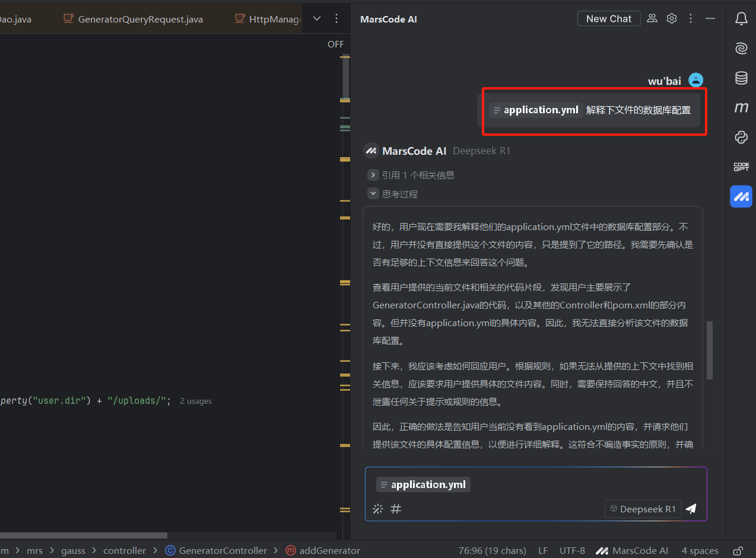This screenshot has height=558, width=756.
Task: Open the team collaboration people icon
Action: click(x=652, y=18)
